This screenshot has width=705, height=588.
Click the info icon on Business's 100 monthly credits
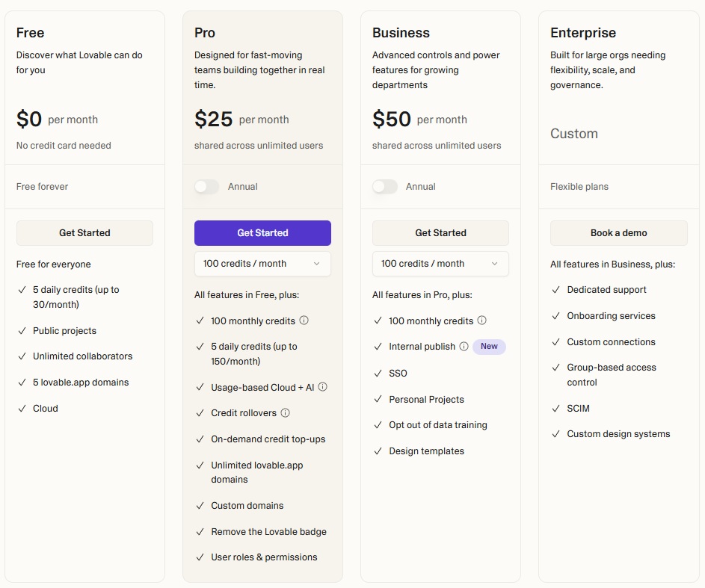pos(483,321)
